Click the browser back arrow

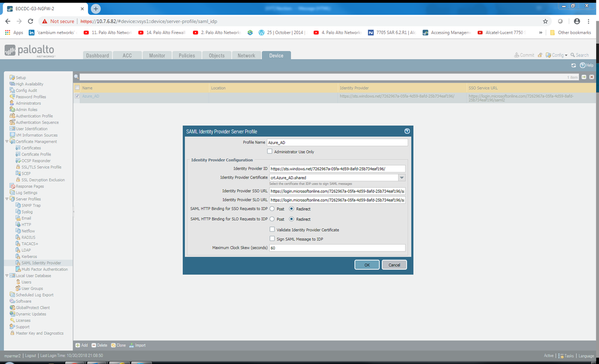click(8, 22)
